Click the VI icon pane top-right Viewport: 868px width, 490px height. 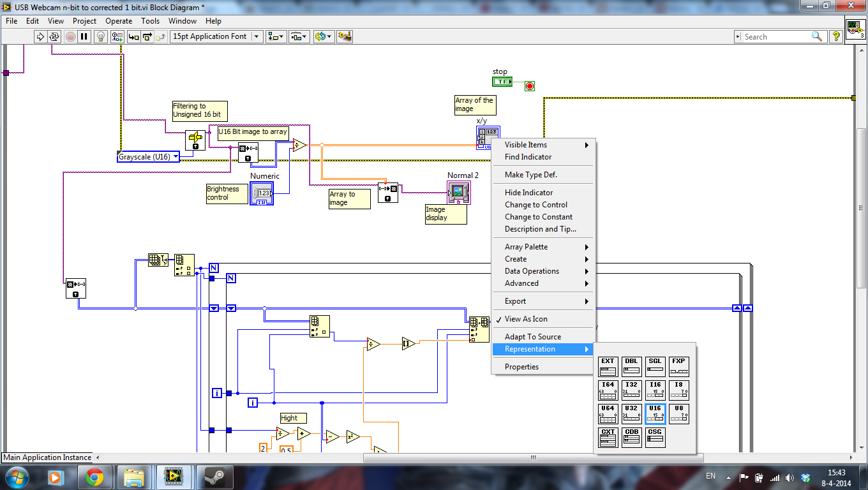[x=855, y=29]
